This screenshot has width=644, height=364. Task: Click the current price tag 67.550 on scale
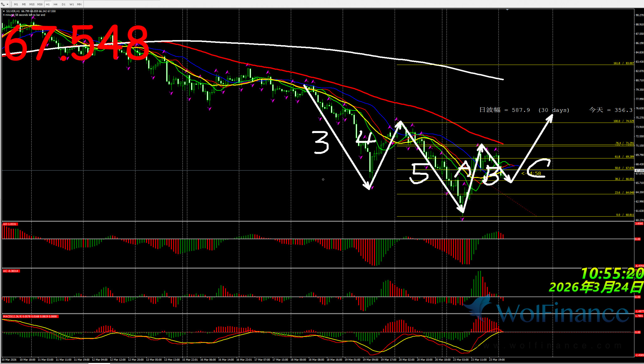click(639, 170)
